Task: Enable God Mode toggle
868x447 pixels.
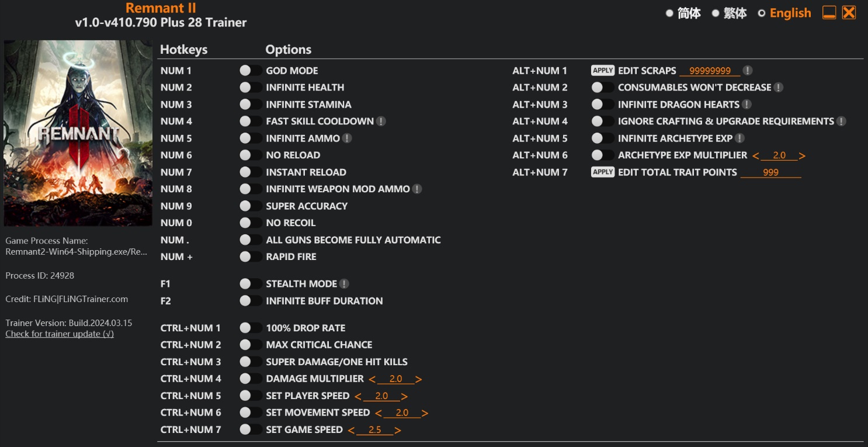Action: click(x=251, y=71)
